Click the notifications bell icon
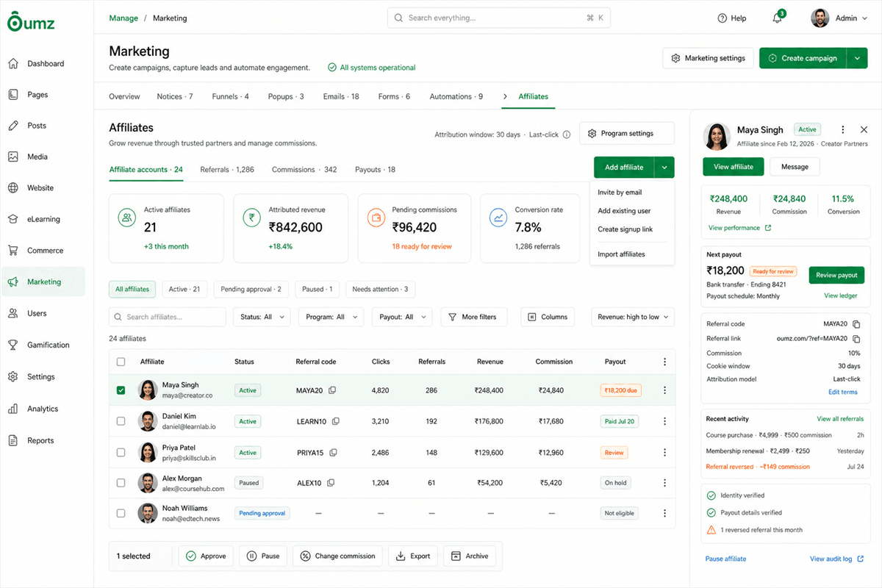The height and width of the screenshot is (588, 882). pyautogui.click(x=777, y=18)
